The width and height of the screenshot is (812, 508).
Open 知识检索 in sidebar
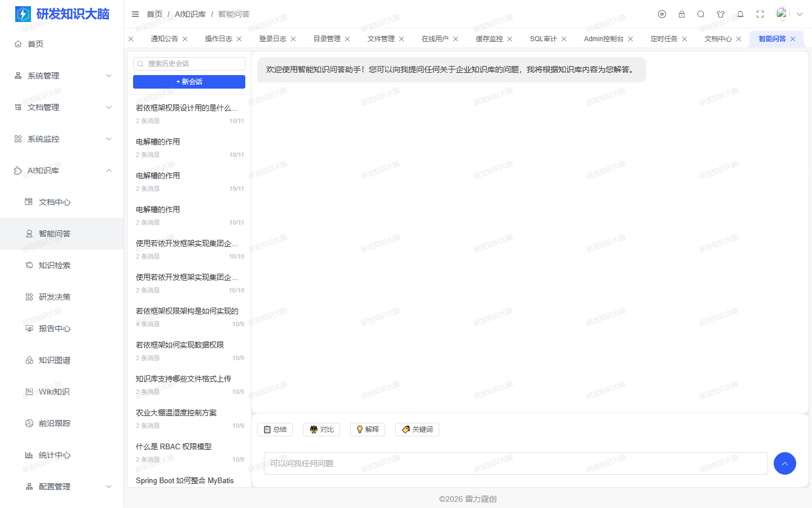[61, 265]
